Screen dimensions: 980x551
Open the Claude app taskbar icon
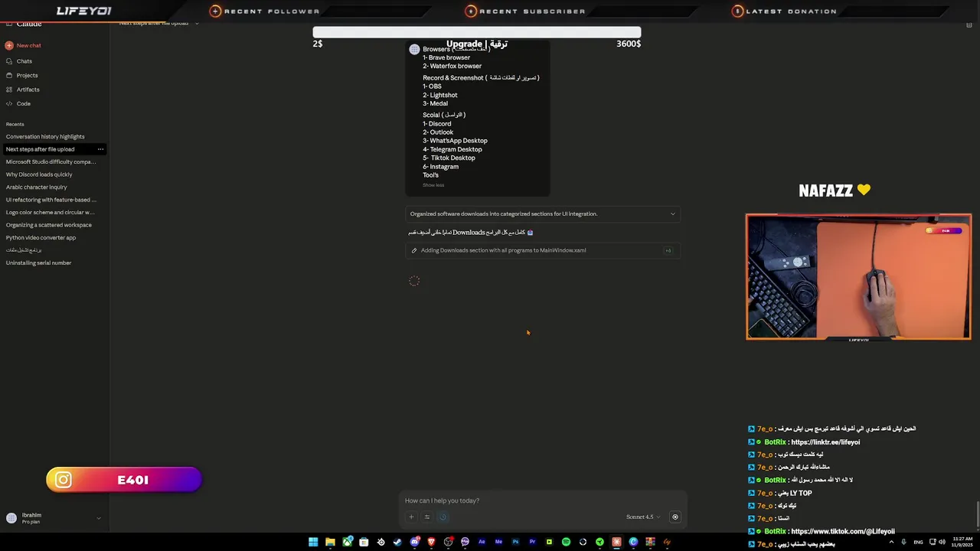(616, 542)
